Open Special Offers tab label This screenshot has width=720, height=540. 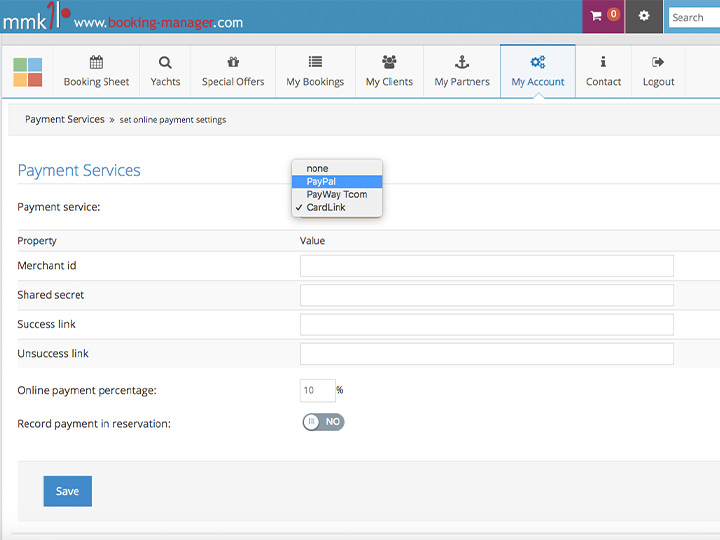point(233,82)
